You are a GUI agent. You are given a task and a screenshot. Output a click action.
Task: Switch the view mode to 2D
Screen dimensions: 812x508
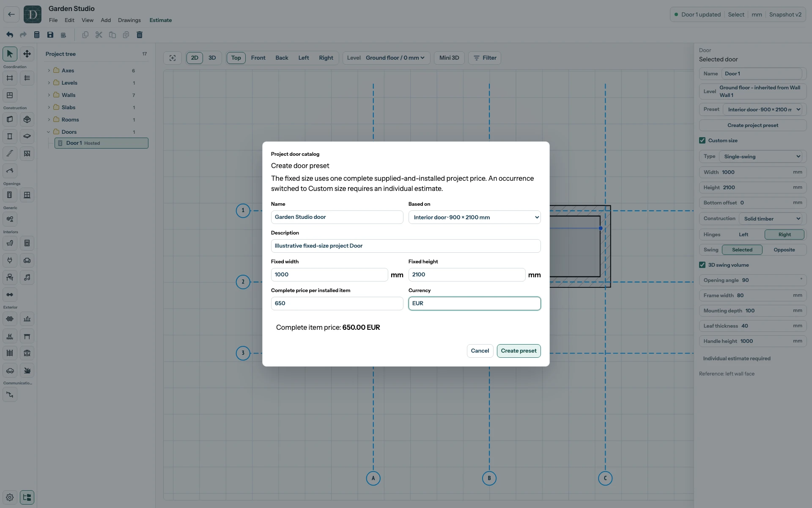pyautogui.click(x=195, y=58)
